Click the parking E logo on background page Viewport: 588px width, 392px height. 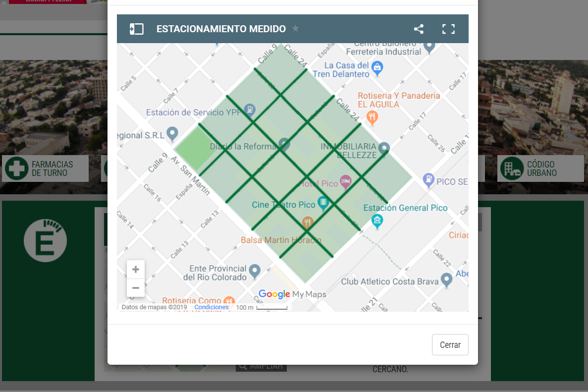[46, 240]
